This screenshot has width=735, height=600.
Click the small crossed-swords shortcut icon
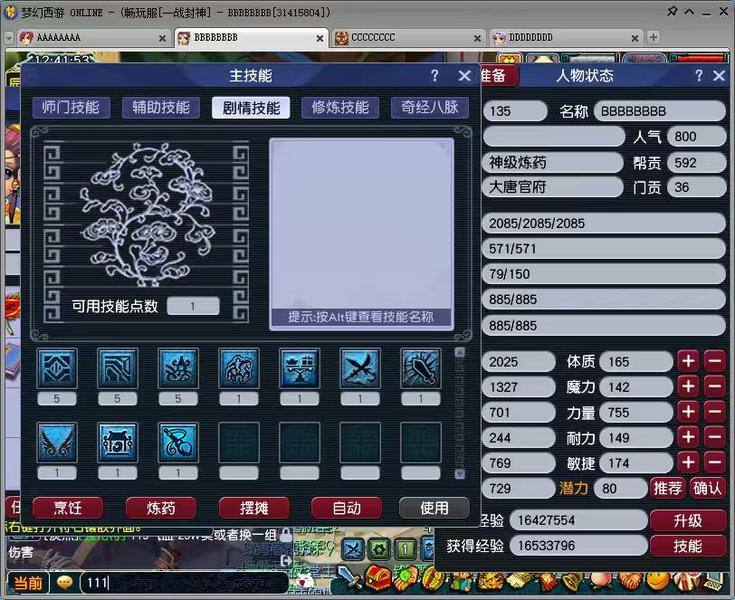click(353, 548)
